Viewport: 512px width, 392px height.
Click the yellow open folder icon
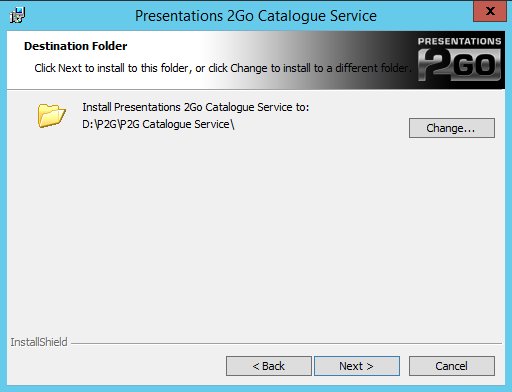51,115
